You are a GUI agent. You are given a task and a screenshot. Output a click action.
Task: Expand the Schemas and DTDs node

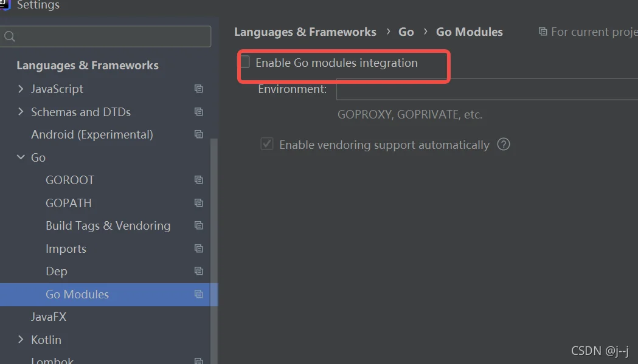tap(21, 111)
